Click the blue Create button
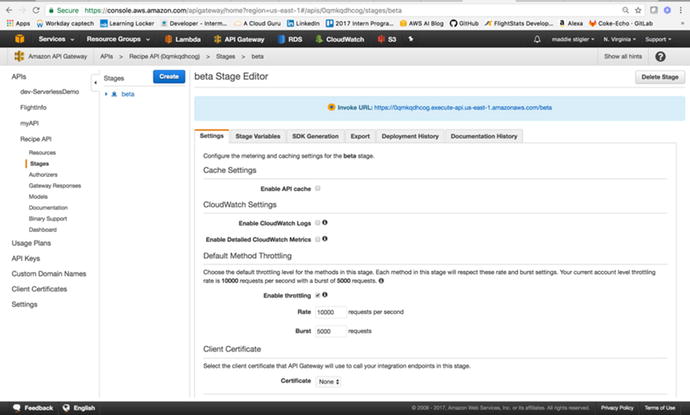690x415 pixels. [x=168, y=76]
